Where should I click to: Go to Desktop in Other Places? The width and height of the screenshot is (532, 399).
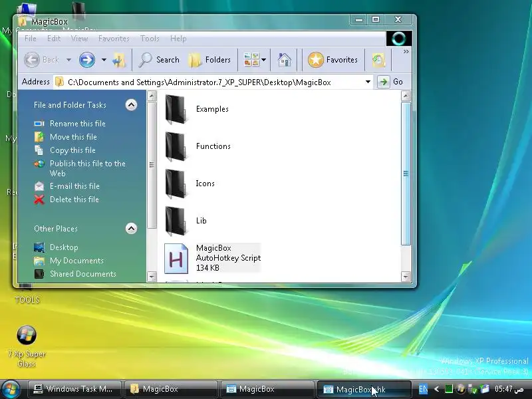(64, 247)
